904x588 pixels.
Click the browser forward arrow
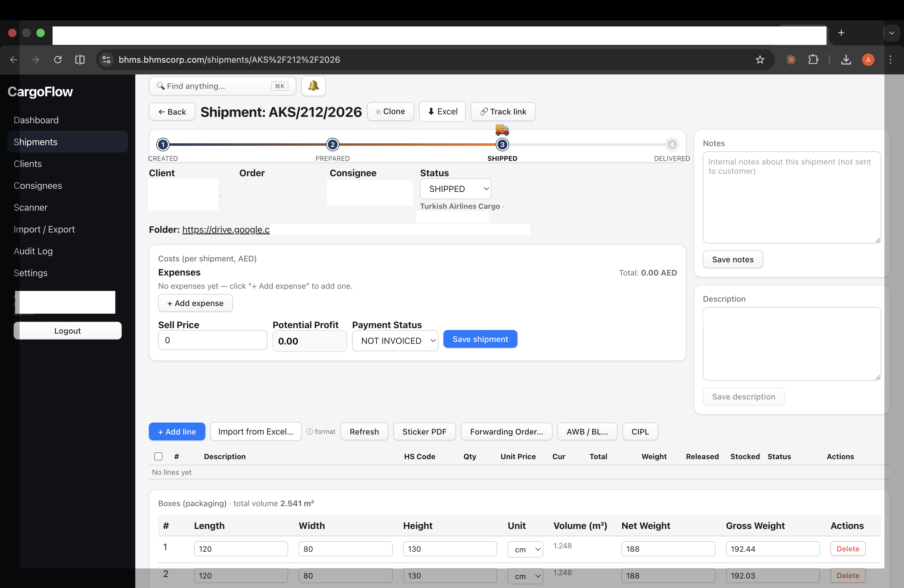35,60
